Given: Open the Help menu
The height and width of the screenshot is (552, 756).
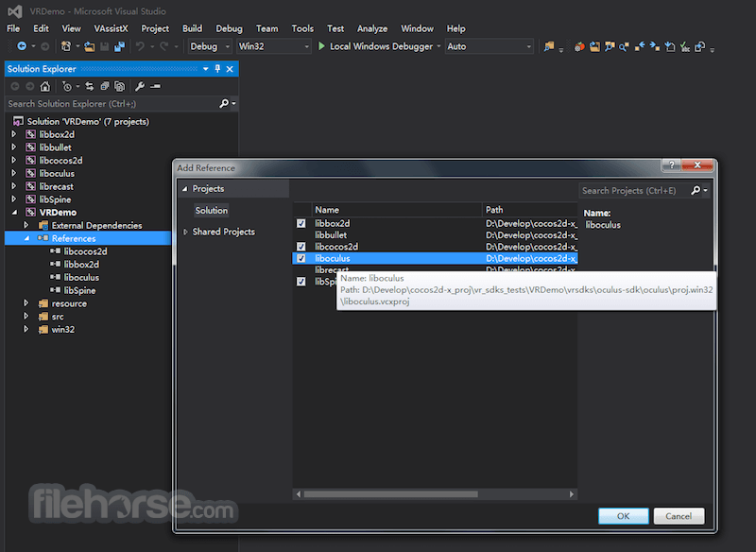Looking at the screenshot, I should pos(455,28).
